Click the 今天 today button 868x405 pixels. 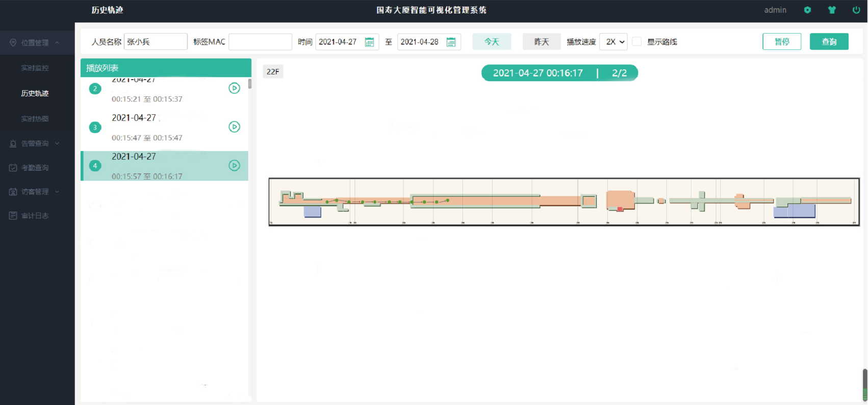tap(492, 42)
